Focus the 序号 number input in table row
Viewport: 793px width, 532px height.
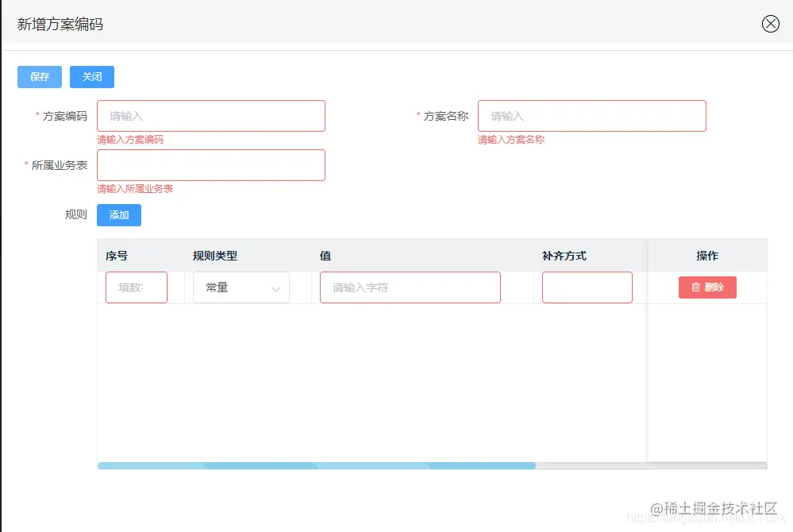click(x=137, y=287)
